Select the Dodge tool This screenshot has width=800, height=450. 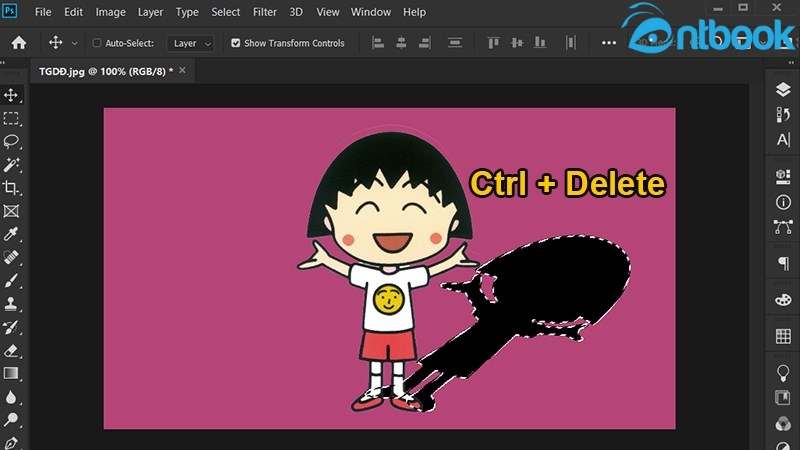point(11,420)
